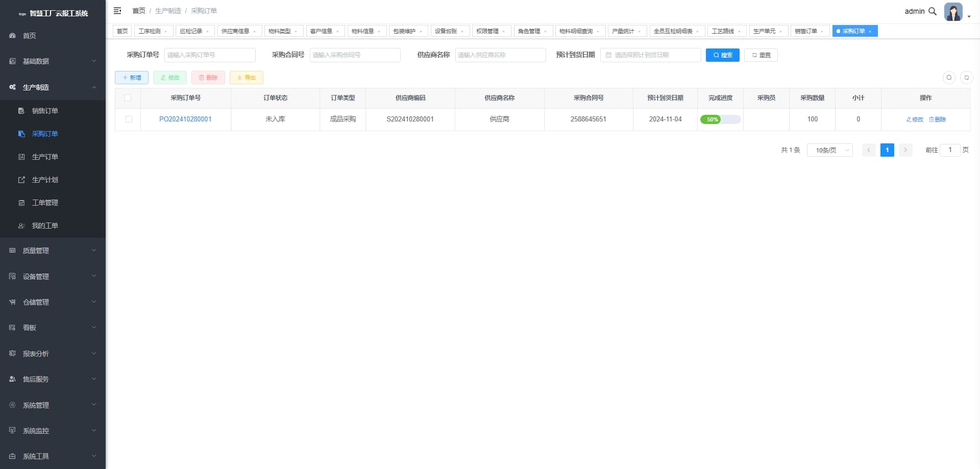Screen dimensions: 980x469
Task: Expand the 看板 sidebar menu
Action: click(53, 328)
